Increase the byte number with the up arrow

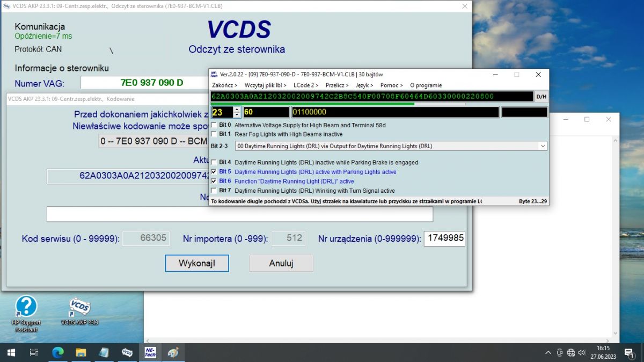tap(237, 110)
